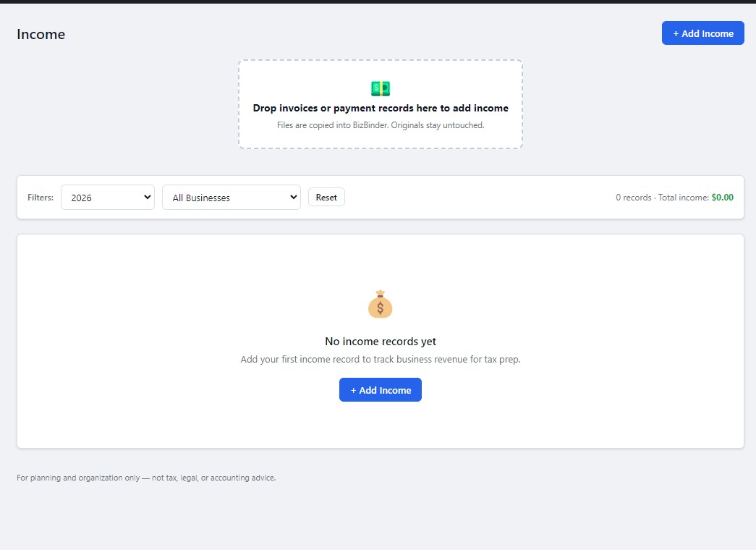Viewport: 756px width, 550px height.
Task: Click the top-right Add Income button
Action: (702, 33)
